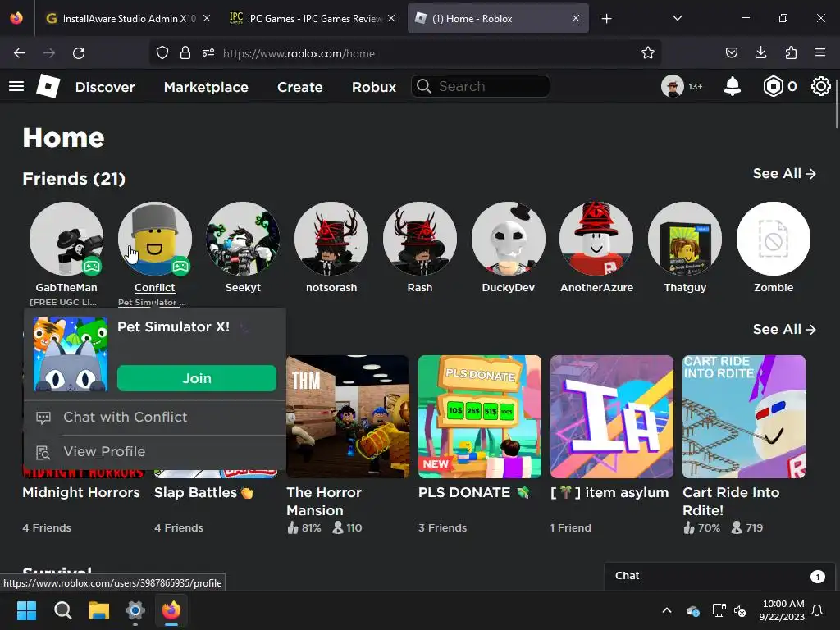Open the Discover menu item
840x630 pixels.
[x=105, y=87]
